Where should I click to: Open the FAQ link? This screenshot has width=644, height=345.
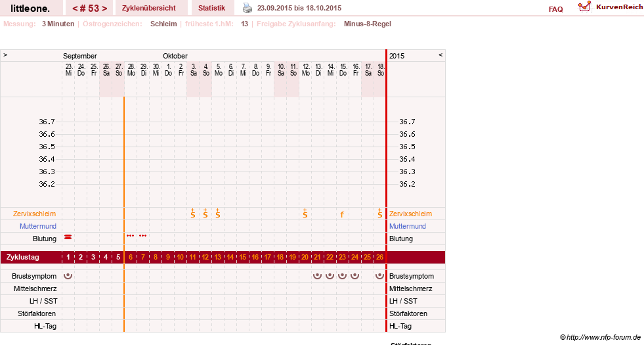coord(555,9)
